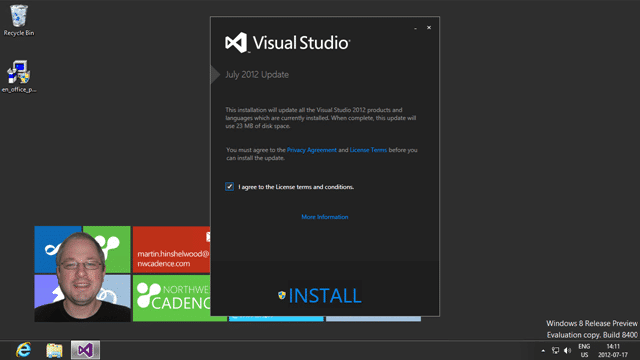
Task: Click the More Information link
Action: (x=324, y=217)
